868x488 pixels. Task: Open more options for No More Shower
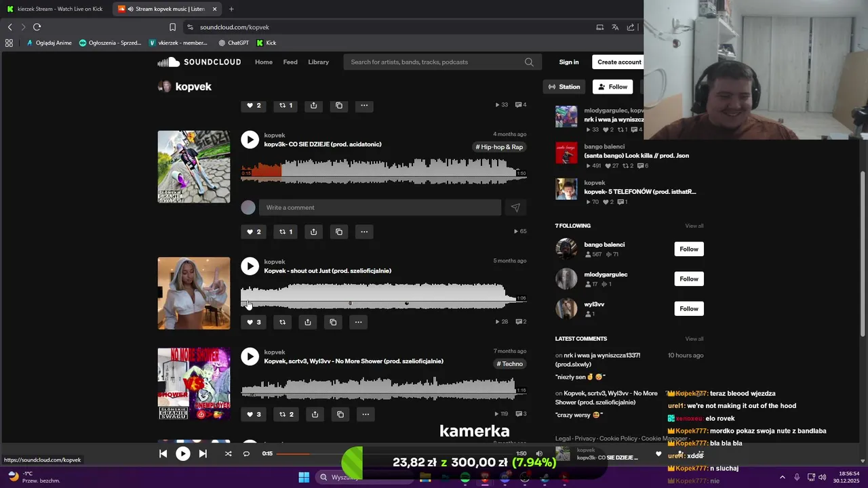click(x=366, y=414)
